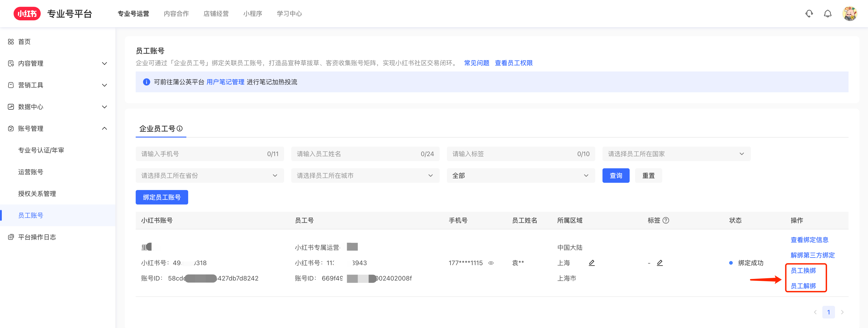868x328 pixels.
Task: Click the info icon beside 企业员工号
Action: coord(180,128)
